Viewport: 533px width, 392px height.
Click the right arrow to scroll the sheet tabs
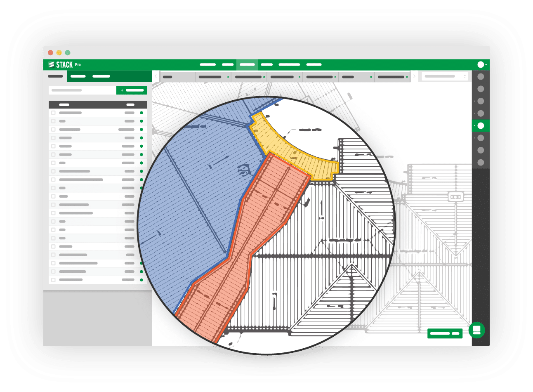pyautogui.click(x=415, y=76)
